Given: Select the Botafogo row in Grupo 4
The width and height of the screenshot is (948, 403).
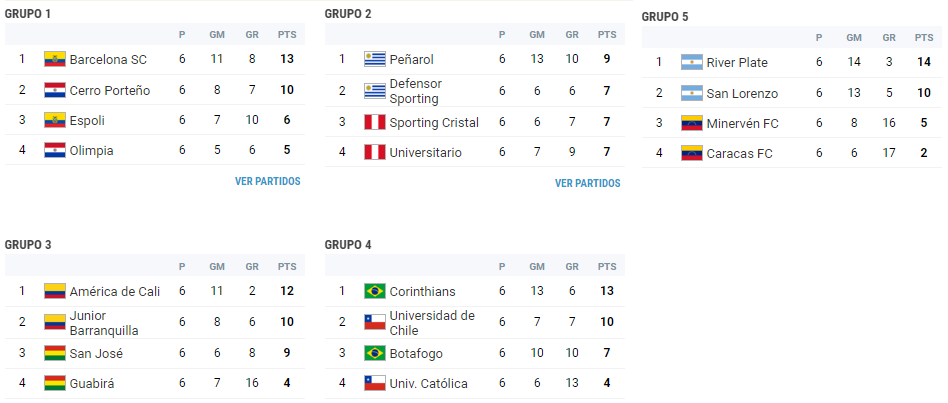Looking at the screenshot, I should 475,353.
